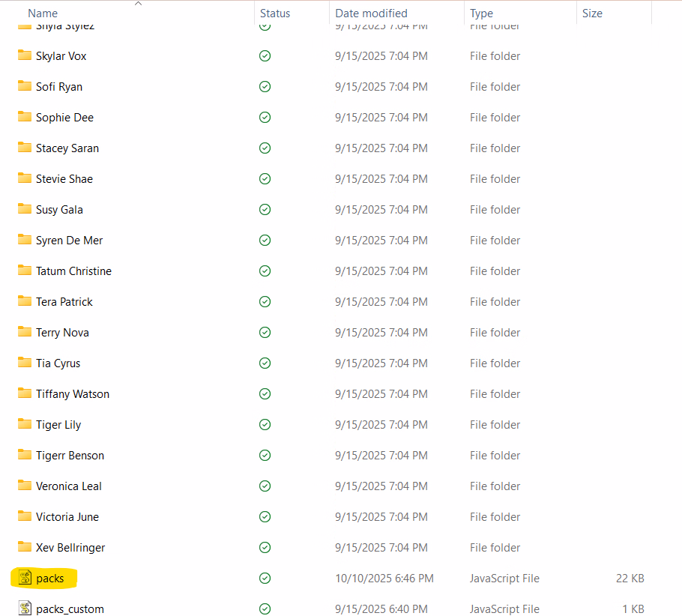Viewport: 682px width, 616px height.
Task: Click the Victoria June folder icon
Action: [24, 517]
